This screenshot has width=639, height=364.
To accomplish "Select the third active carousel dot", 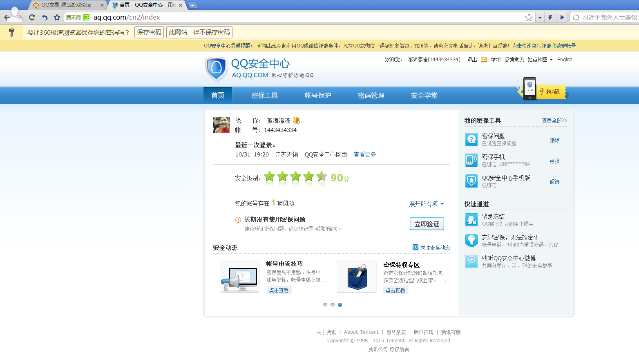I will point(340,305).
